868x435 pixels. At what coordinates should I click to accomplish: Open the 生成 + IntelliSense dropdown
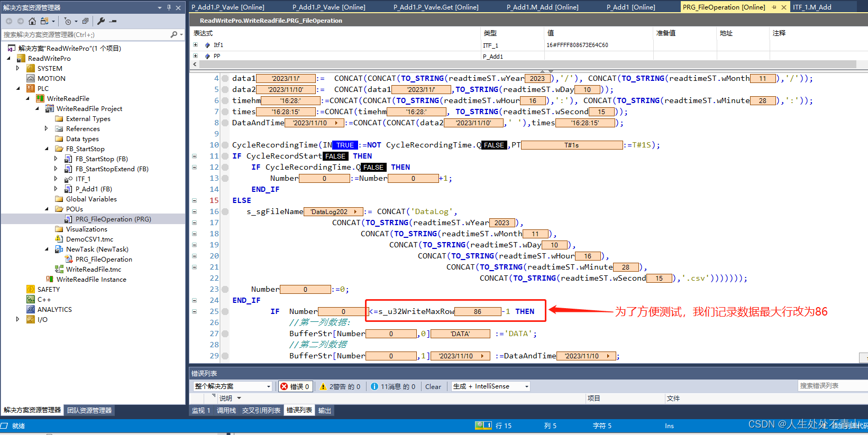click(x=490, y=386)
